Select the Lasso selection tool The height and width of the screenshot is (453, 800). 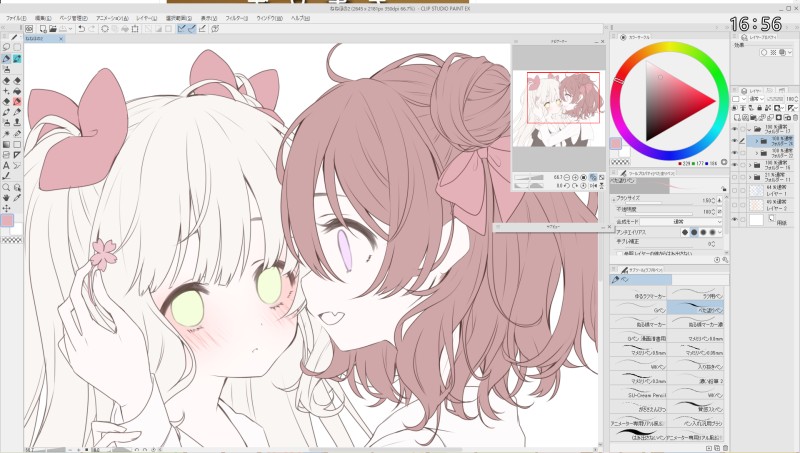click(6, 47)
